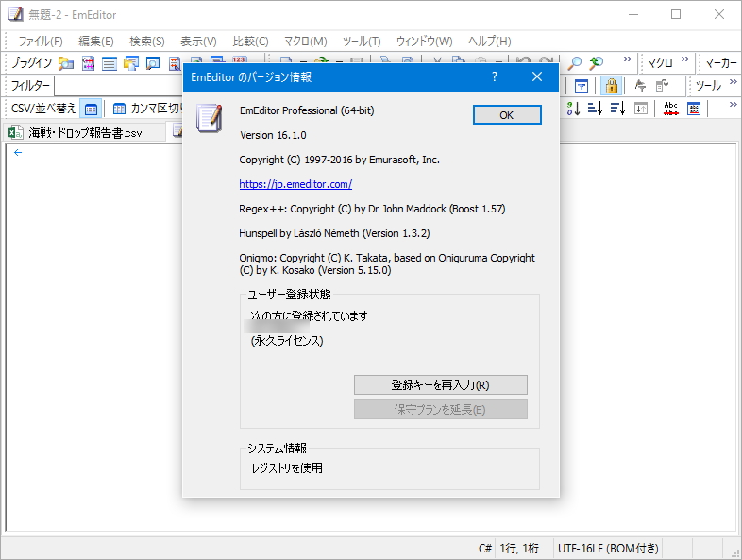This screenshot has height=560, width=742.
Task: Click 登録キーを再入力(R) button
Action: (x=441, y=385)
